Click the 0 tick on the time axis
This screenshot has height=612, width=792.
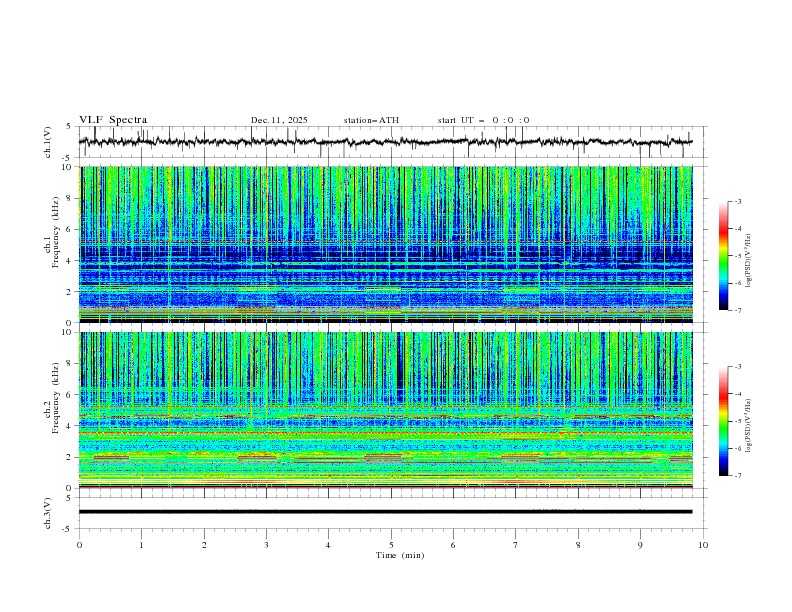(79, 544)
